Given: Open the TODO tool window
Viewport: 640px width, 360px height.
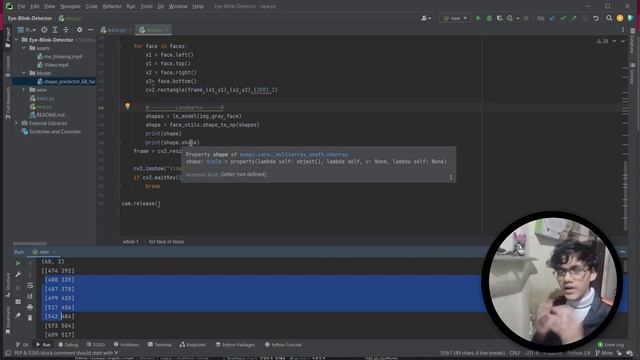Looking at the screenshot, I should pyautogui.click(x=96, y=345).
